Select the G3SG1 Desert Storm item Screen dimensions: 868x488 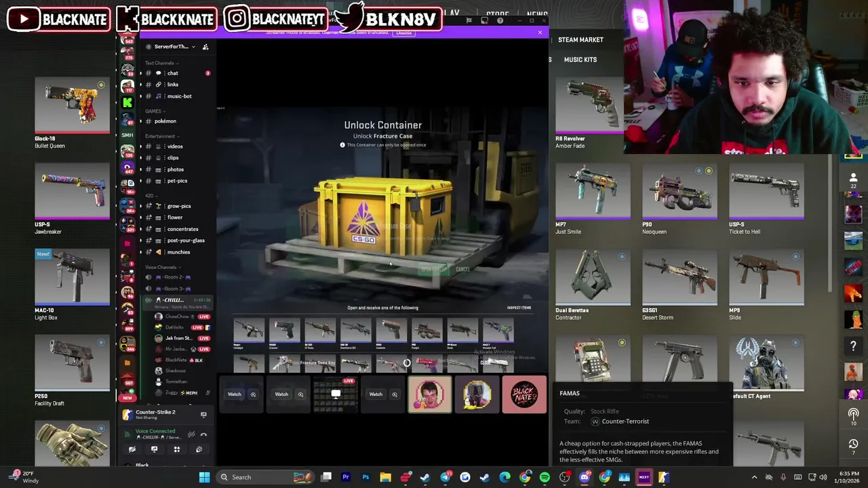pyautogui.click(x=679, y=285)
